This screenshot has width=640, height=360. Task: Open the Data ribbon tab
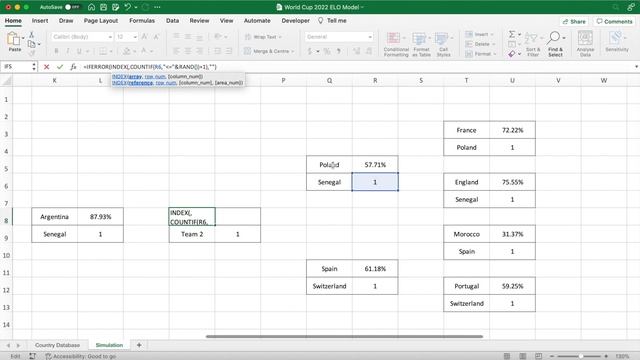tap(172, 20)
